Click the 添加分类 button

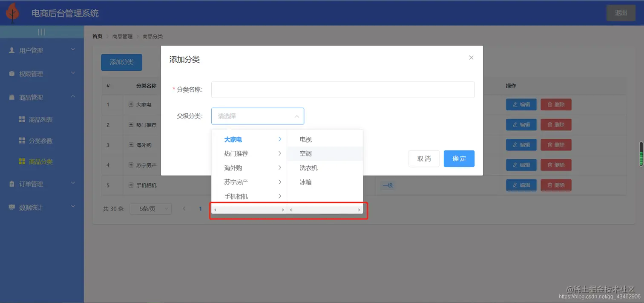[121, 62]
